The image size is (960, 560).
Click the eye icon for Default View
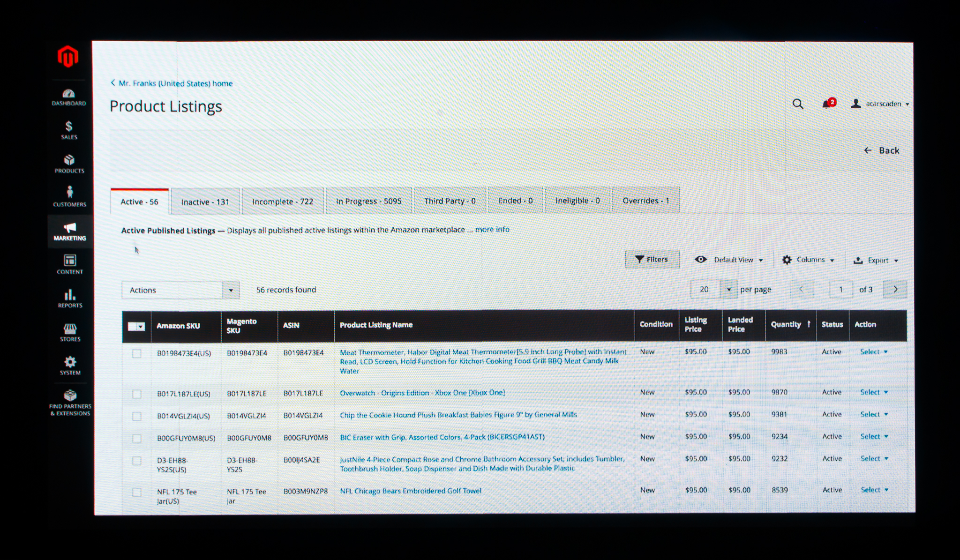pos(701,259)
